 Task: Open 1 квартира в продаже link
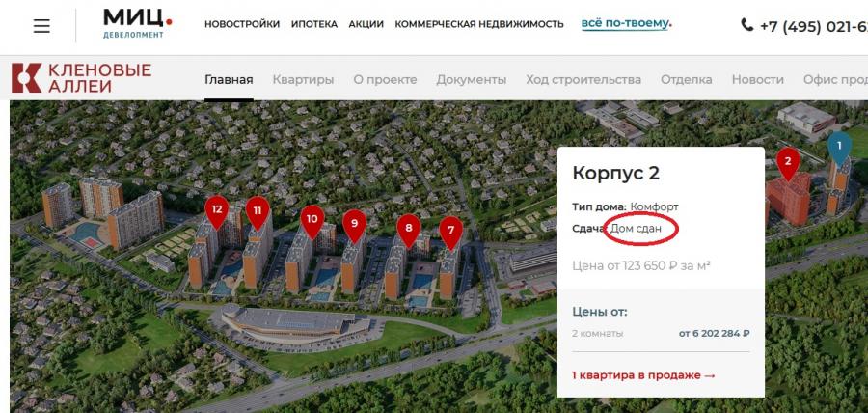point(644,375)
